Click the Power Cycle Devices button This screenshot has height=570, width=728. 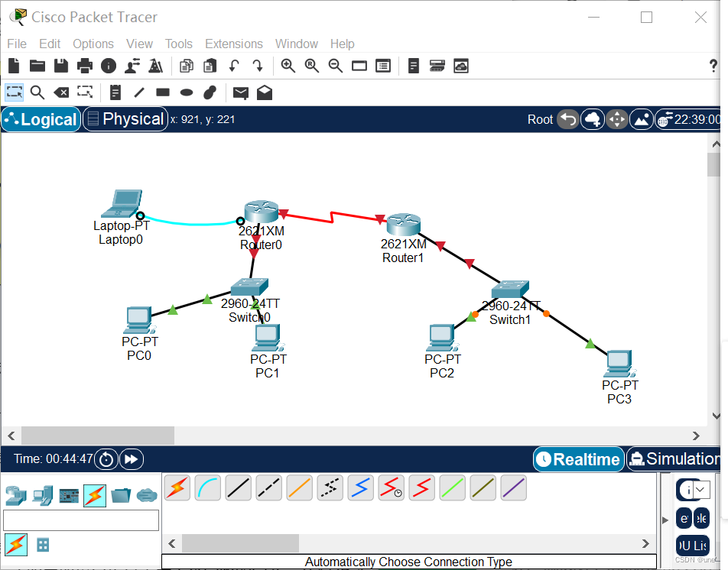click(x=106, y=459)
